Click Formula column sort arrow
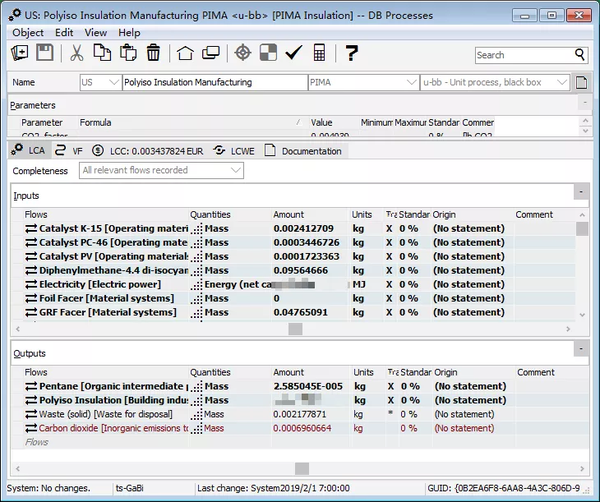Image resolution: width=600 pixels, height=502 pixels. coord(298,122)
